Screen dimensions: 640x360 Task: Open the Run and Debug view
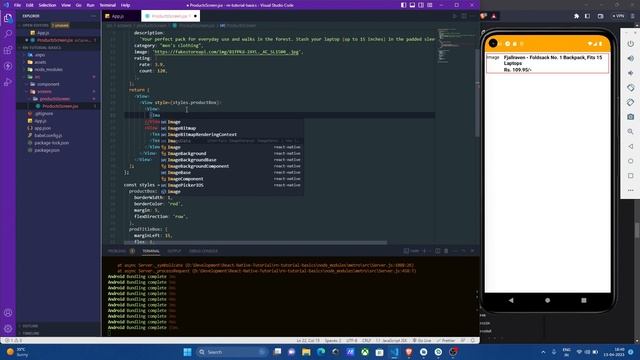(x=8, y=82)
